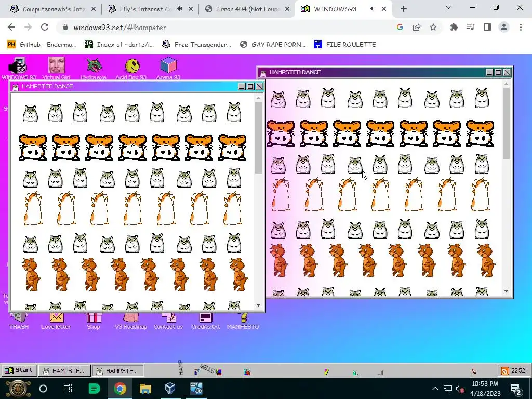
Task: Open File Explorer from taskbar
Action: (145, 389)
